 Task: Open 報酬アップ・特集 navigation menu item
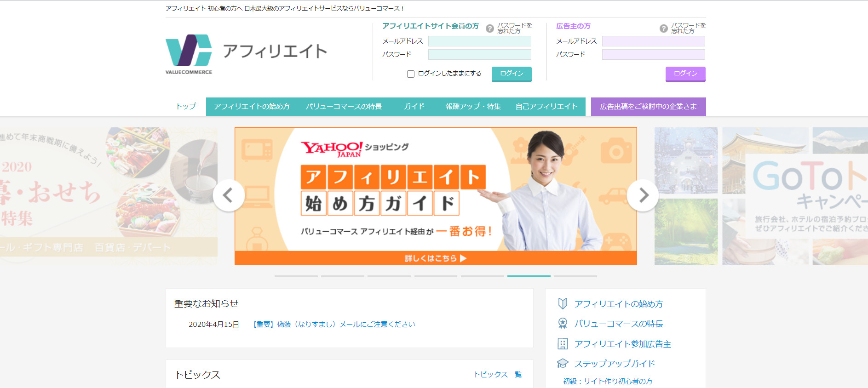[473, 106]
